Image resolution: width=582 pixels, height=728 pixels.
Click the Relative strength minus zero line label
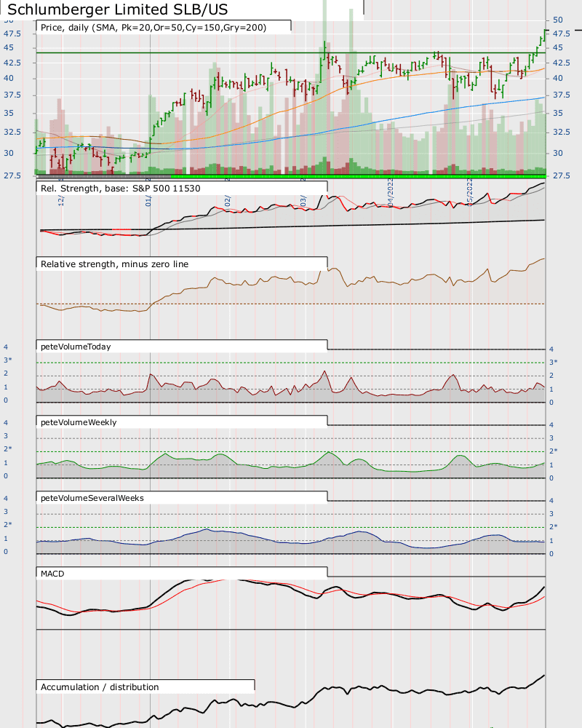point(115,264)
